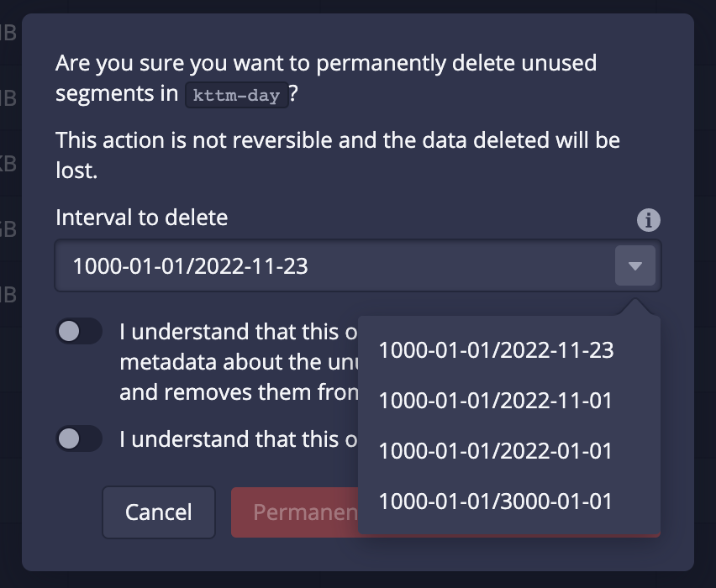Select the 1000-01-01/2022-11-23 suggestion
716x588 pixels.
(496, 350)
